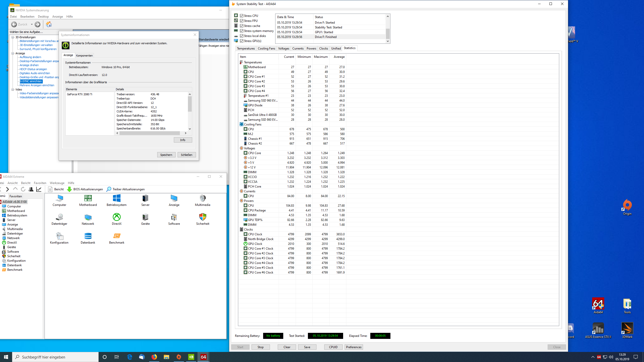Open the Computer icon in AIDA64 Extreme
Viewport: 644px width, 362px height.
[59, 200]
